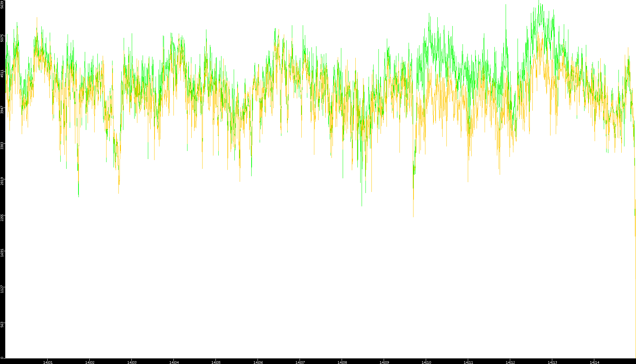Viewport: 636px width, 364px height.
Task: Select the 3383 vertical axis label
Action: click(x=2, y=145)
